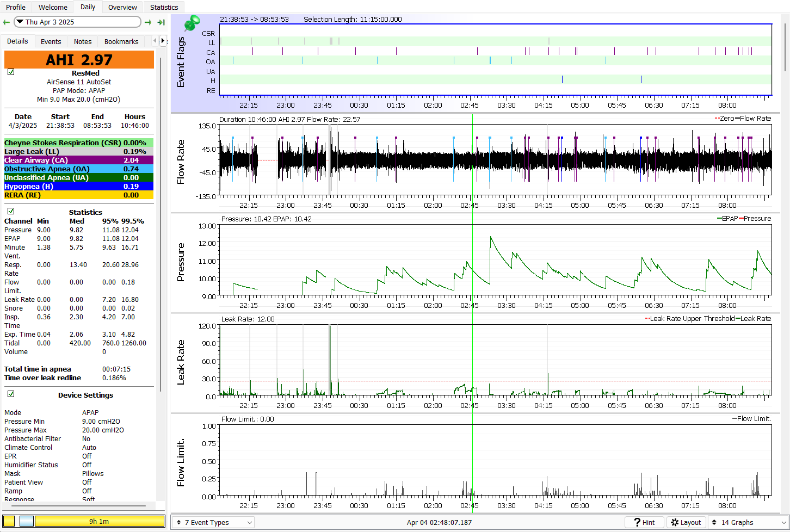Screen dimensions: 790x532
Task: Click the green pushpin on Event Flags
Action: coord(192,23)
